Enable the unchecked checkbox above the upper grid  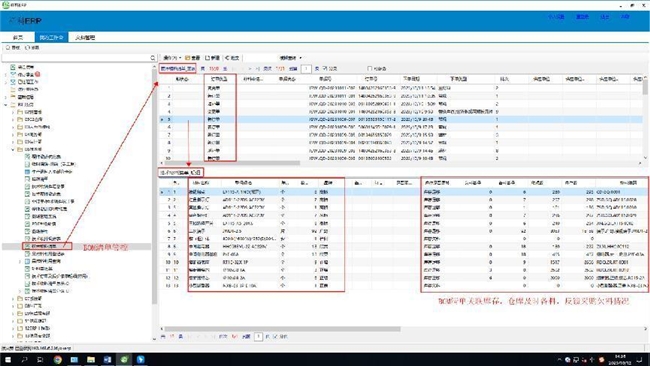(369, 68)
